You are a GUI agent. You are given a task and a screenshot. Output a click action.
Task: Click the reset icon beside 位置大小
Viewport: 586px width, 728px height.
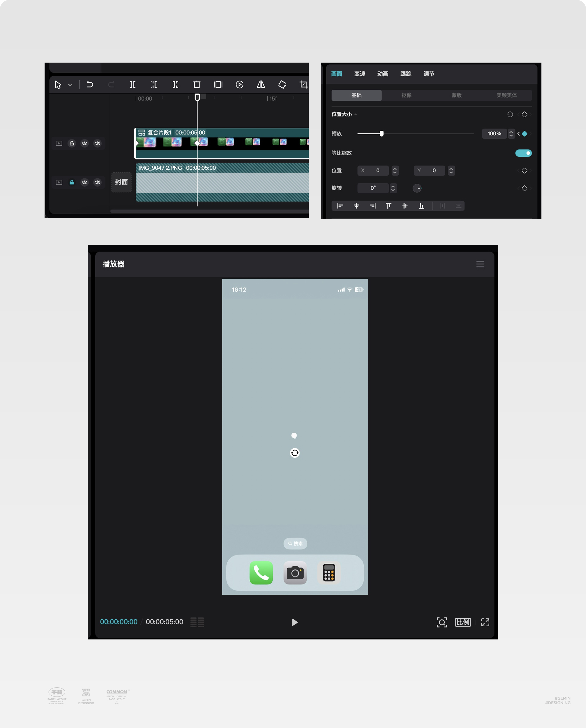tap(510, 115)
